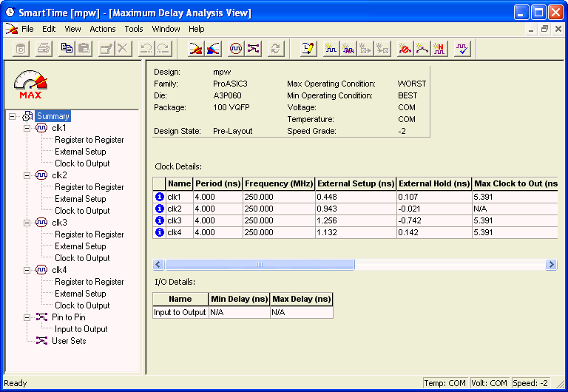568x392 pixels.
Task: Collapse the clk3 tree node
Action: click(x=27, y=223)
